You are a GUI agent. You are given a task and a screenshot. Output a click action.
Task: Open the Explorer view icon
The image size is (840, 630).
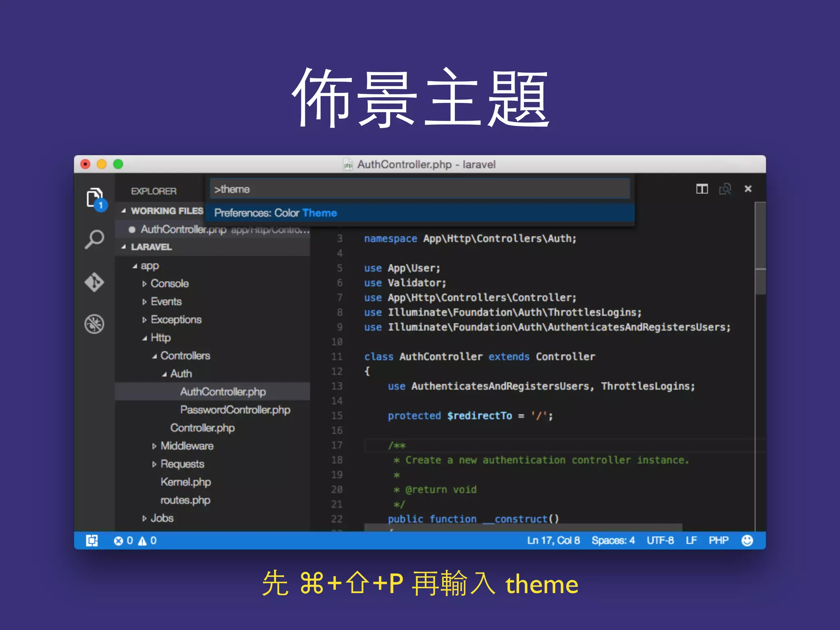96,199
